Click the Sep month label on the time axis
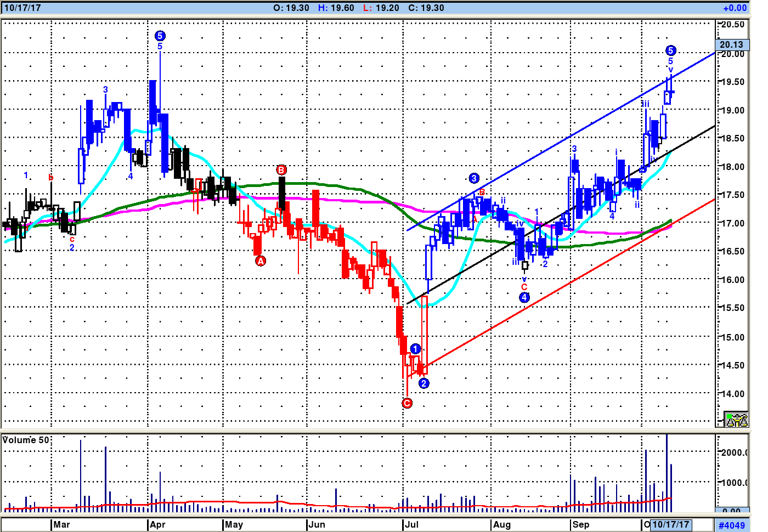768x532 pixels. coord(581,525)
